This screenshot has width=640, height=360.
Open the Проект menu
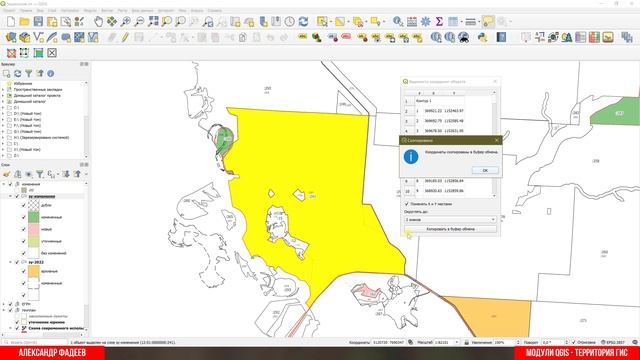click(9, 10)
